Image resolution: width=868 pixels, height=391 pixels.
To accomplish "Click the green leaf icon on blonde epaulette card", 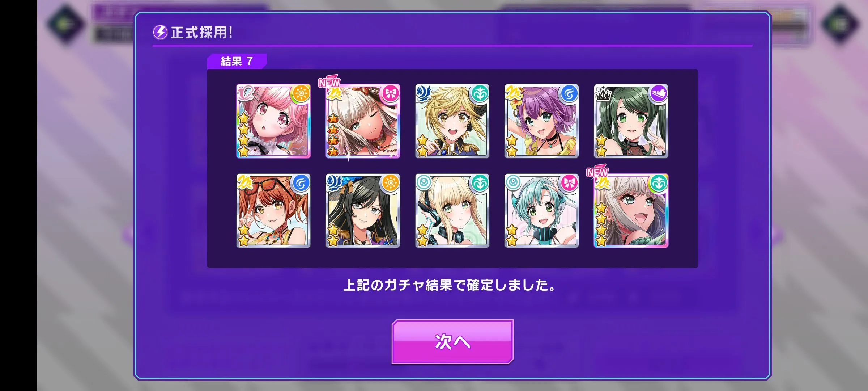I will pyautogui.click(x=480, y=94).
